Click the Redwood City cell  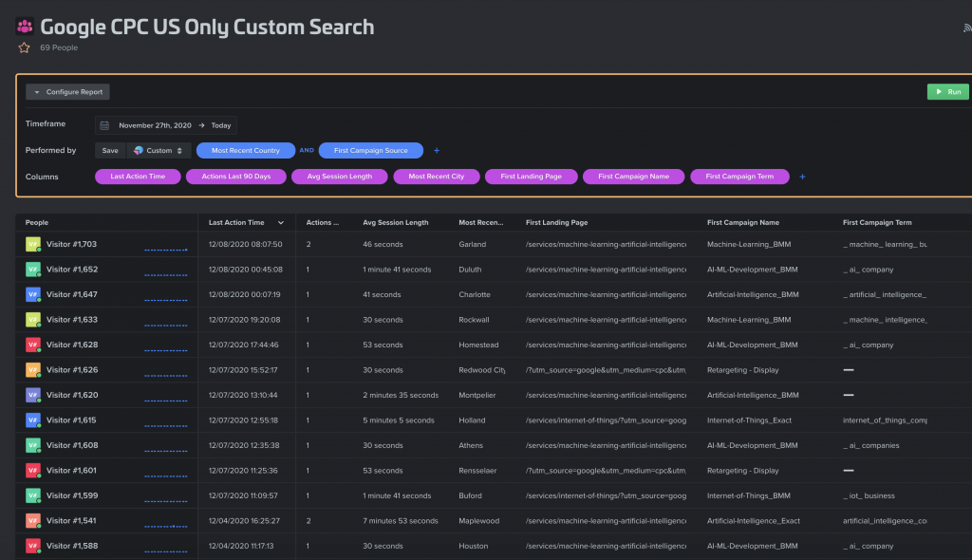coord(482,369)
